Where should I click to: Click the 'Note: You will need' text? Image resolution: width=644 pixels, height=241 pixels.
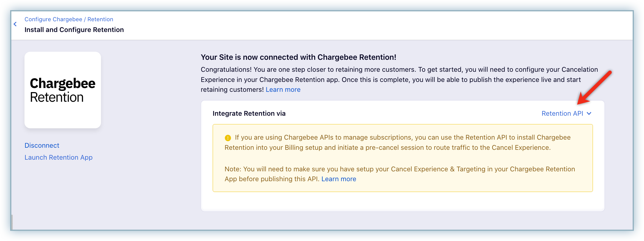pyautogui.click(x=400, y=174)
